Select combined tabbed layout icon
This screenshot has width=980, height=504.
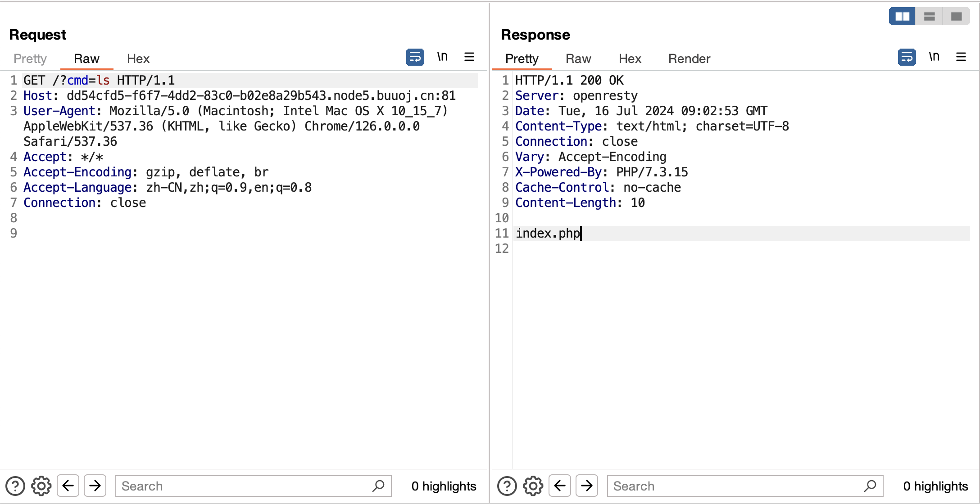pyautogui.click(x=956, y=17)
